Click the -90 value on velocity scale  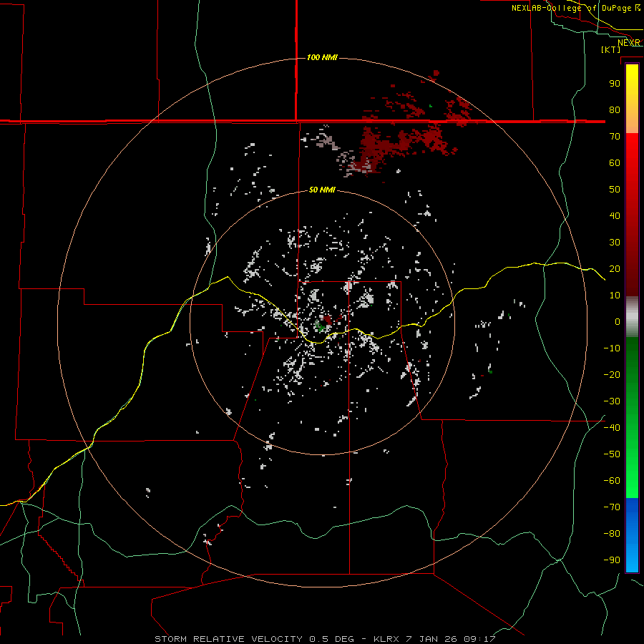tap(612, 560)
